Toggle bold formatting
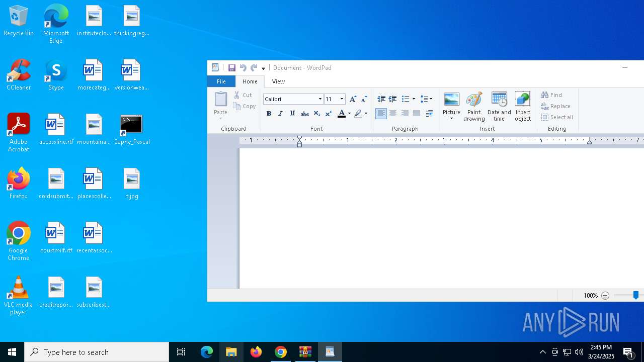644x362 pixels. tap(269, 114)
